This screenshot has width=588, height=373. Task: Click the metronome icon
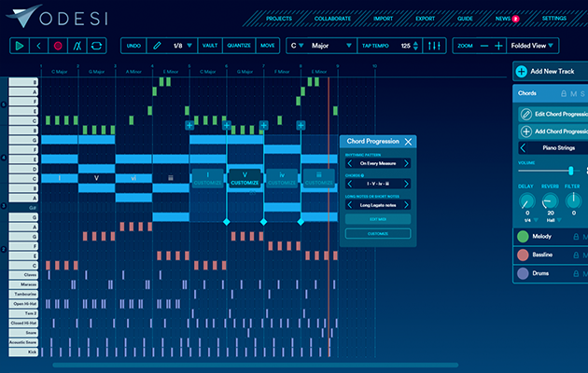tap(77, 45)
